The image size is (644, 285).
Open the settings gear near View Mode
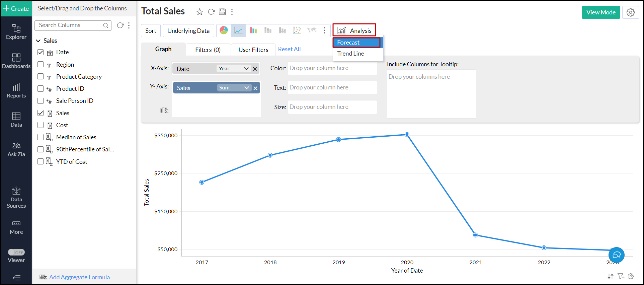pyautogui.click(x=631, y=12)
